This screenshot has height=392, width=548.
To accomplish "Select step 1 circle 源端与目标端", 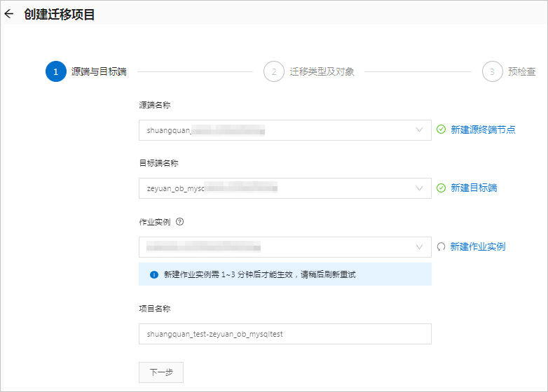I will 56,71.
